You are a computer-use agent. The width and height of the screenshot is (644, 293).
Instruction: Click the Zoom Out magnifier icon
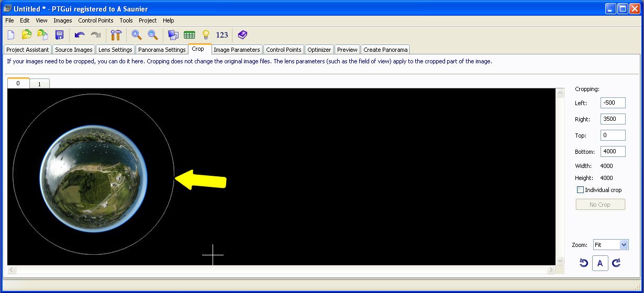(x=153, y=35)
